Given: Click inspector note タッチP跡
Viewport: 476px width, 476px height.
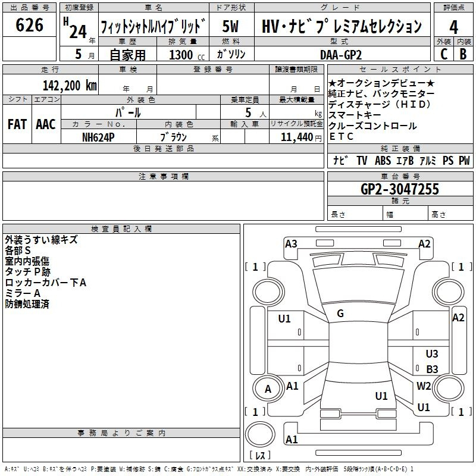Looking at the screenshot, I should (27, 272).
